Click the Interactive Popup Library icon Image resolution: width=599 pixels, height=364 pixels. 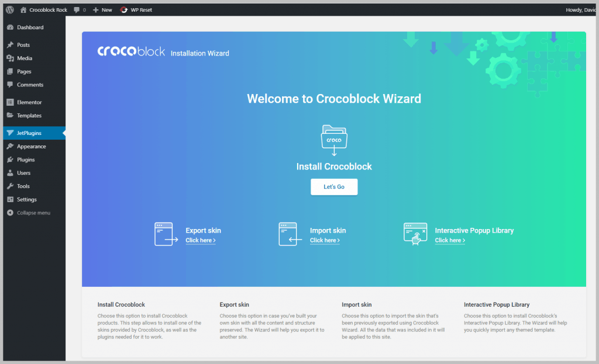415,234
